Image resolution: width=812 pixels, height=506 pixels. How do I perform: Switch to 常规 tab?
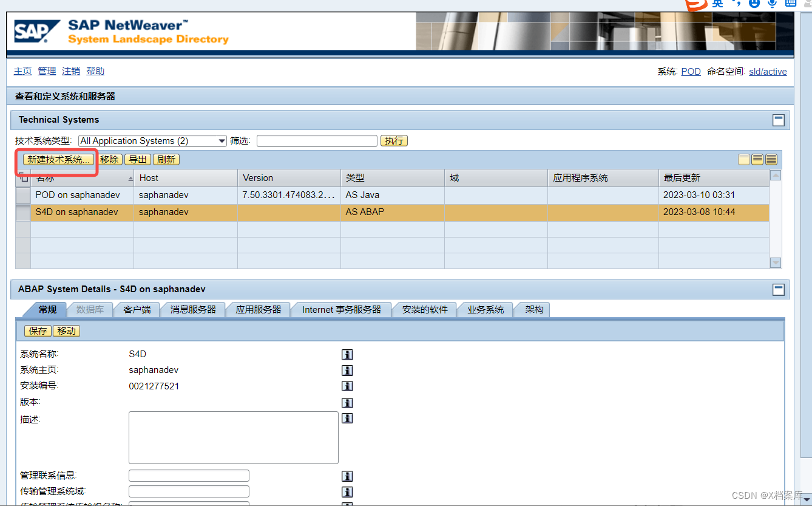(47, 310)
